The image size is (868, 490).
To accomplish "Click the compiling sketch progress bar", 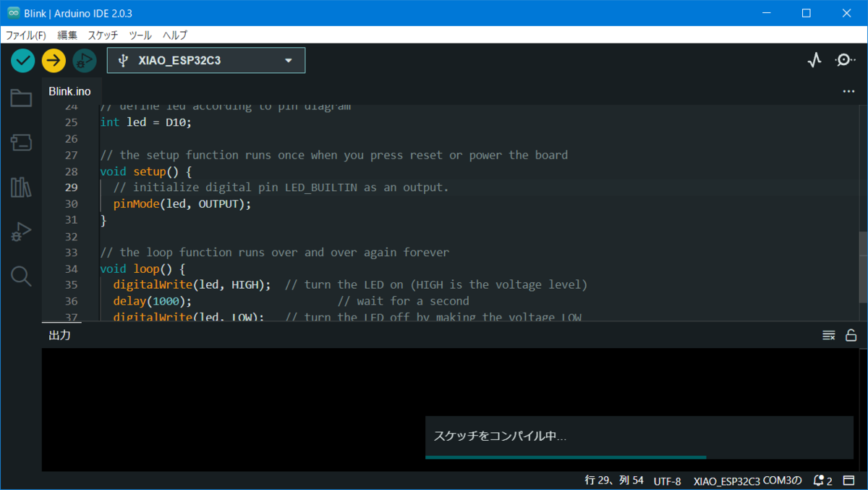I will 639,457.
